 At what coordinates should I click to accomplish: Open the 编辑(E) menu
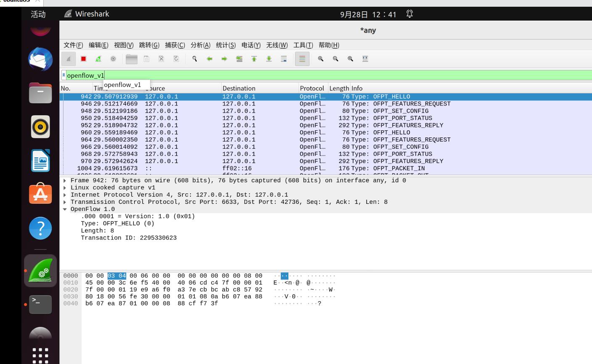point(98,45)
